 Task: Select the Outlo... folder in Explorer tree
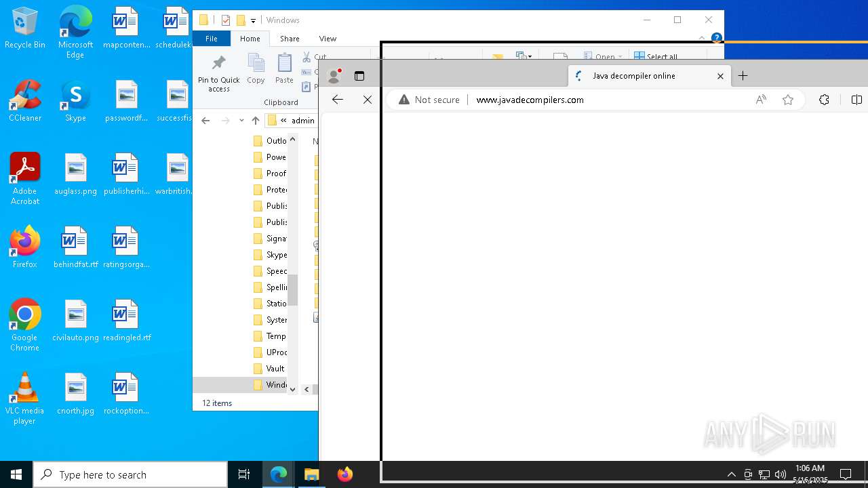coord(269,141)
